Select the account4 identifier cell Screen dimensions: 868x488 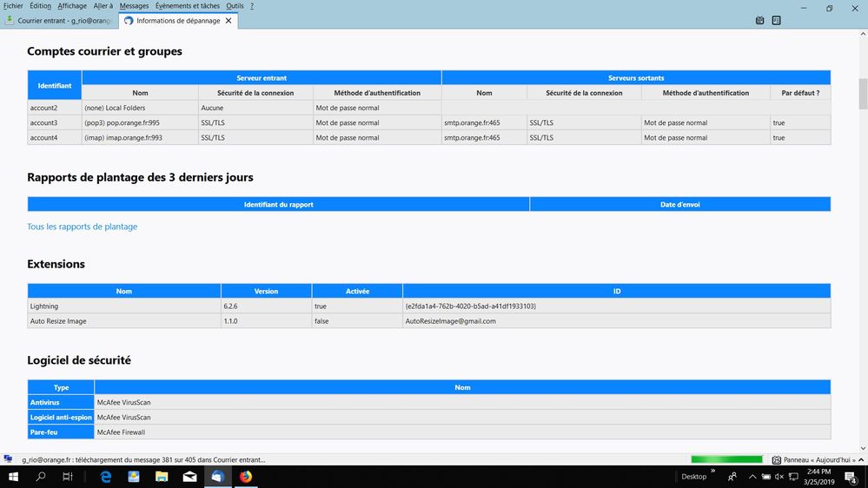tap(54, 138)
